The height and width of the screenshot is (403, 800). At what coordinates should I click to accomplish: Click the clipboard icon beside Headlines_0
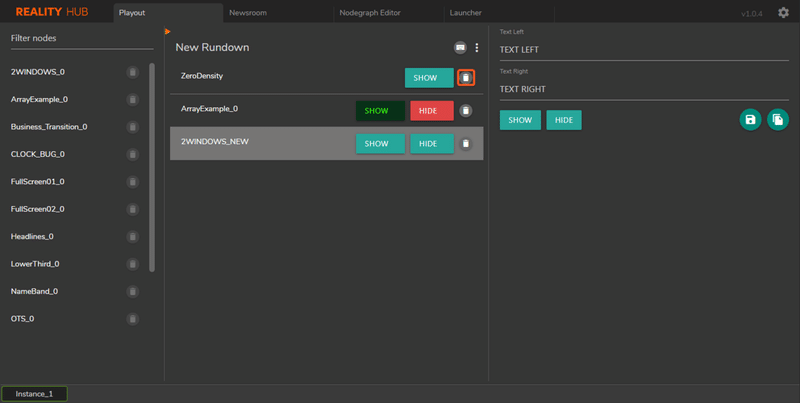pos(133,237)
